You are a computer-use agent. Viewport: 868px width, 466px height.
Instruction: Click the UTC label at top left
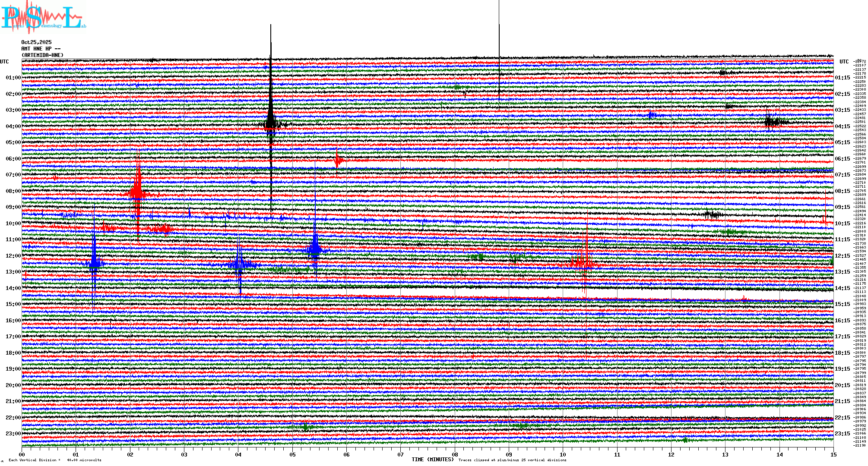tap(4, 62)
